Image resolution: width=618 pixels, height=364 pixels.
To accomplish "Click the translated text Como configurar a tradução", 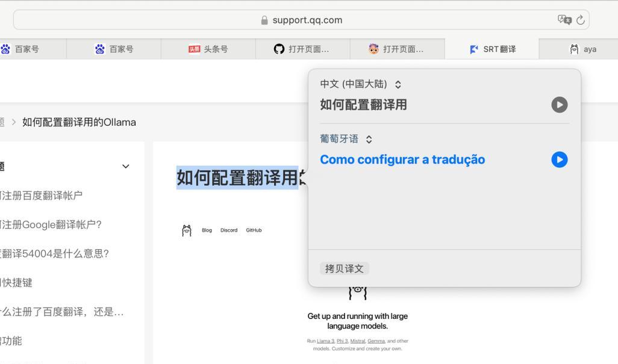I will coord(402,159).
